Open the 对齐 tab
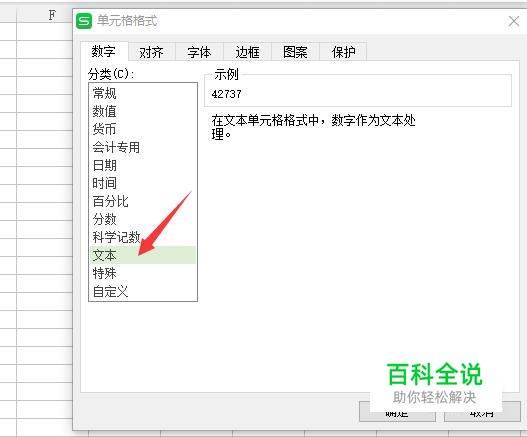 click(x=152, y=52)
